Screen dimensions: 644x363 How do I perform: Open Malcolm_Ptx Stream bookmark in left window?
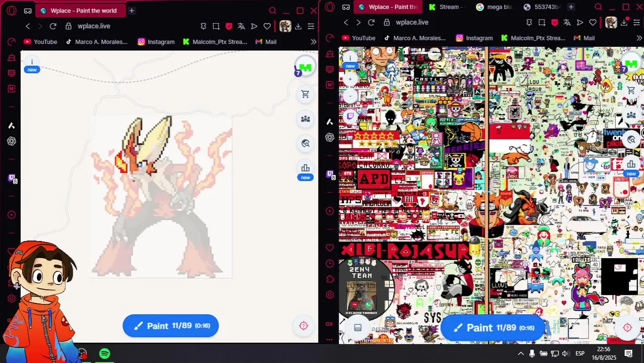[x=215, y=42]
